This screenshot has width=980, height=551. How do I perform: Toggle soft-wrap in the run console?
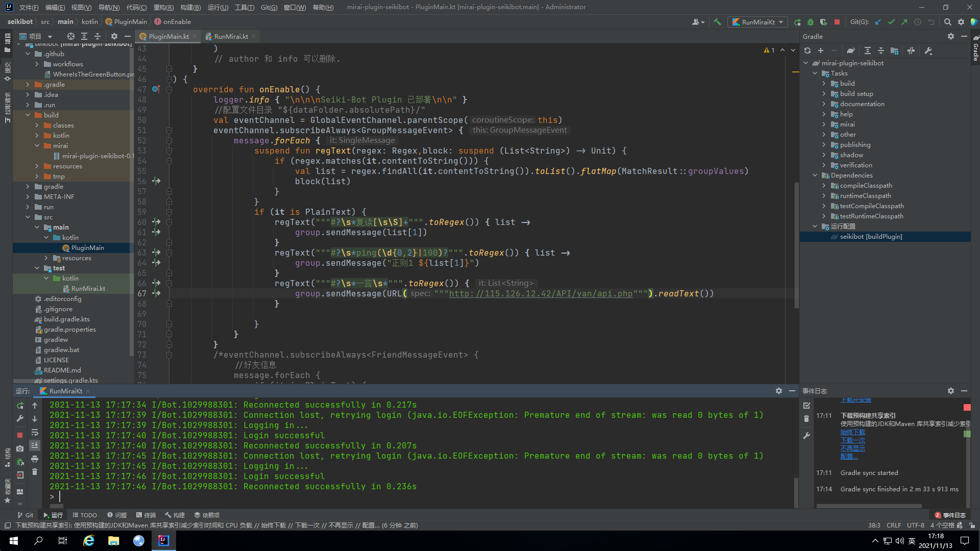tap(35, 432)
